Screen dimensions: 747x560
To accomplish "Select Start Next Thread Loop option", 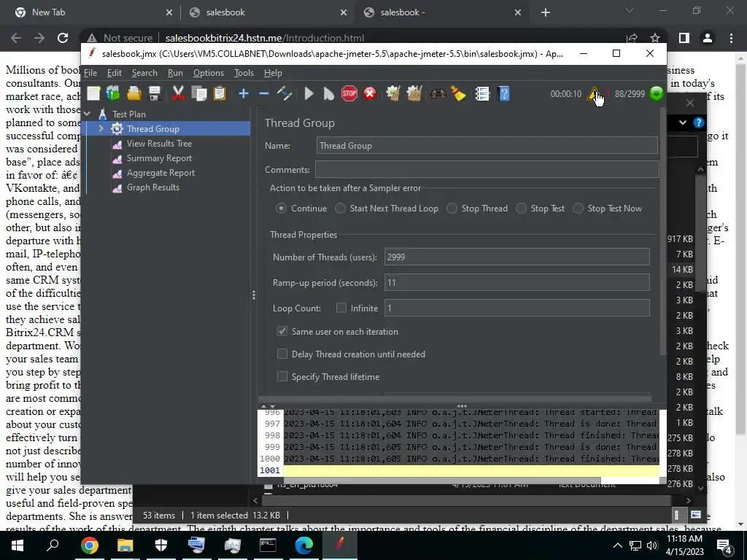I will 340,209.
